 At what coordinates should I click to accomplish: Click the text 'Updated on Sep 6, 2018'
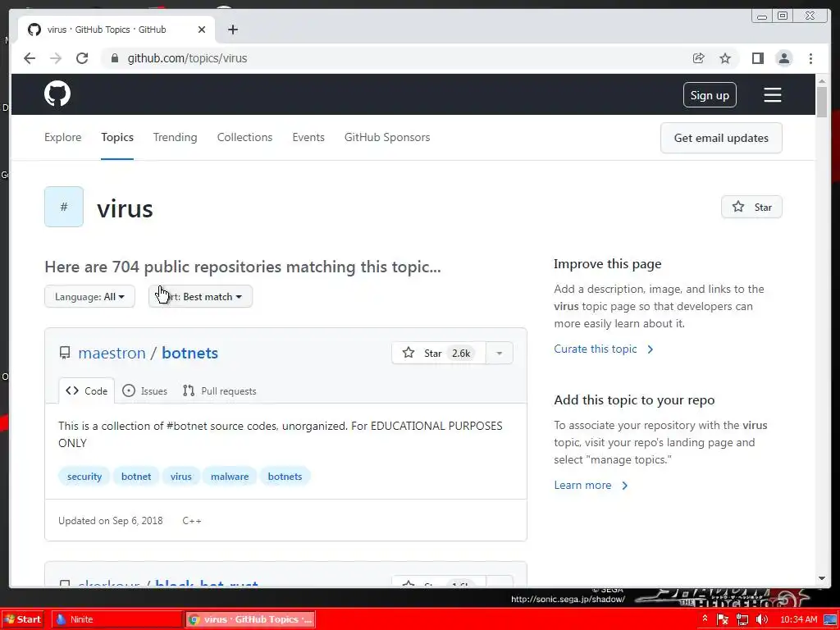[111, 521]
